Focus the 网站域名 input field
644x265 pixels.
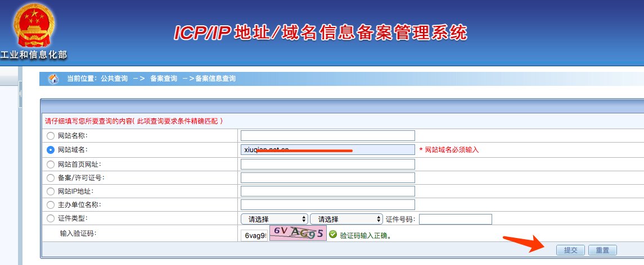pos(328,150)
